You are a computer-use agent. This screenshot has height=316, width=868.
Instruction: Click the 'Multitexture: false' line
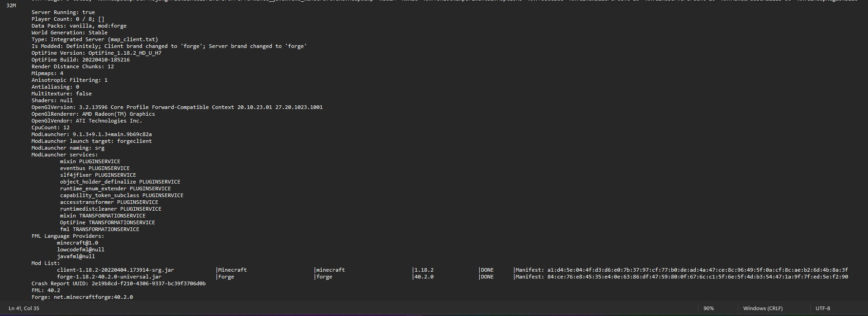(61, 94)
